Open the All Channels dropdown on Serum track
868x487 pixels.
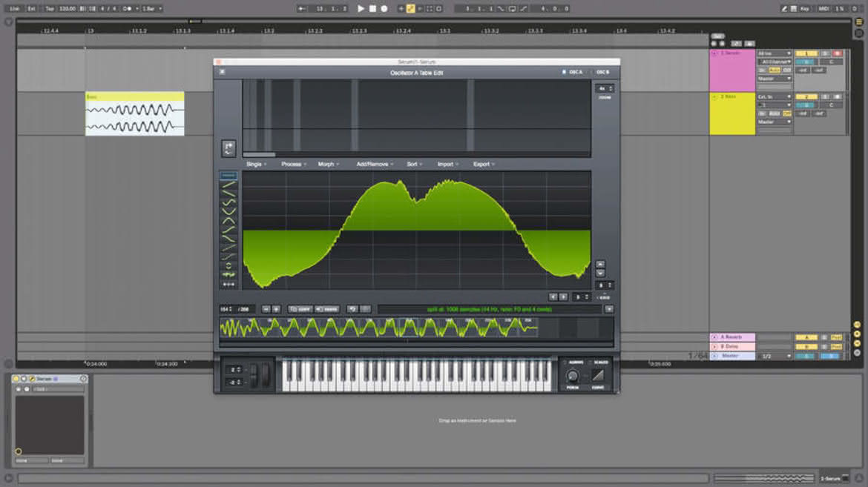tap(775, 62)
